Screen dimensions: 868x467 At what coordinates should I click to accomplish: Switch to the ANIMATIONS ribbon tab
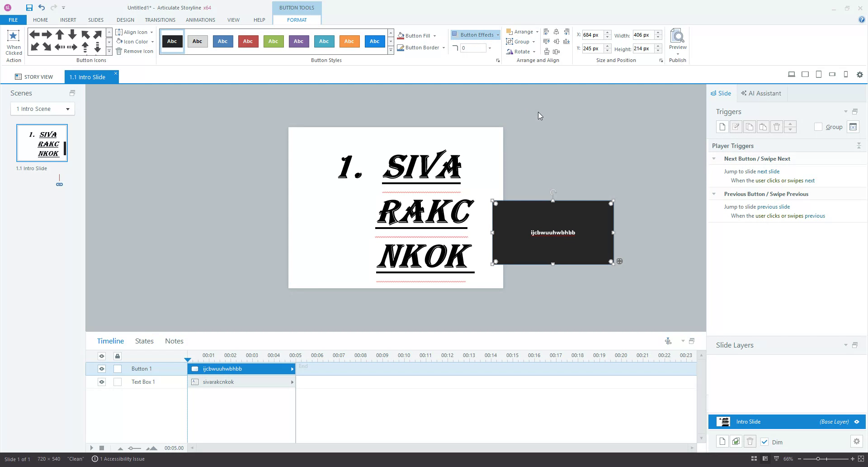tap(200, 20)
